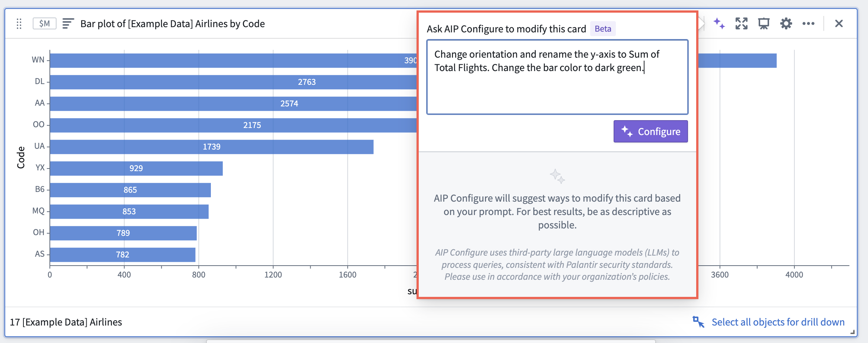
Task: Click the YX bar showing 929
Action: click(x=136, y=168)
